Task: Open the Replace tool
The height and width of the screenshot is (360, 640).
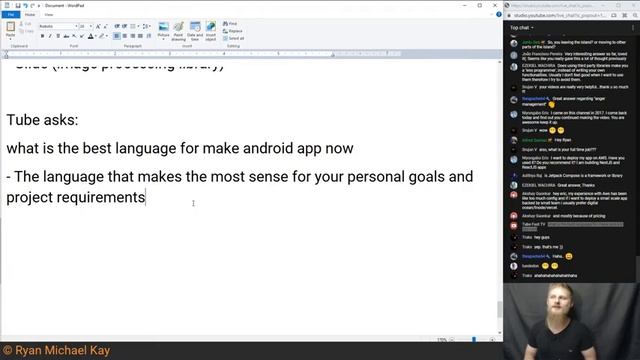Action: click(x=233, y=31)
